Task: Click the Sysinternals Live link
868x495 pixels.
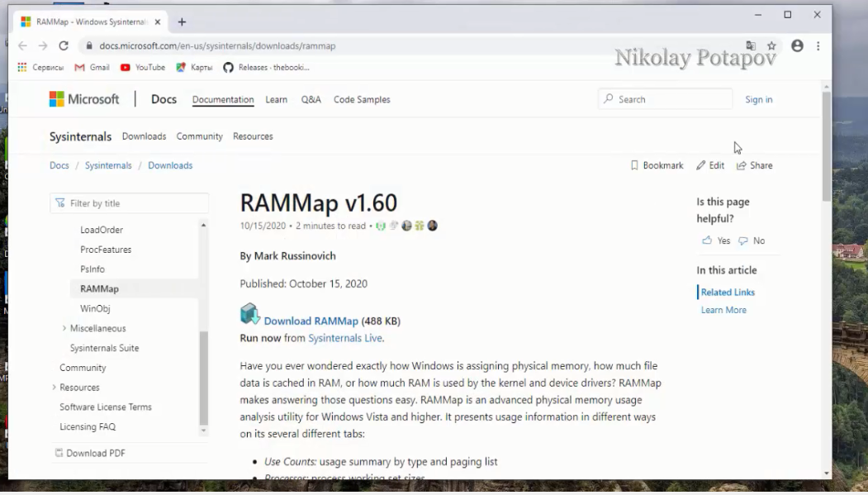Action: pyautogui.click(x=345, y=338)
